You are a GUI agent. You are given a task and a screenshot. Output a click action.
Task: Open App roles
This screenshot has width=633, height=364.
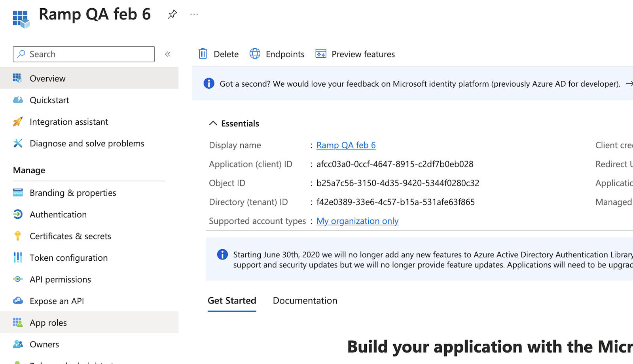pos(89,322)
